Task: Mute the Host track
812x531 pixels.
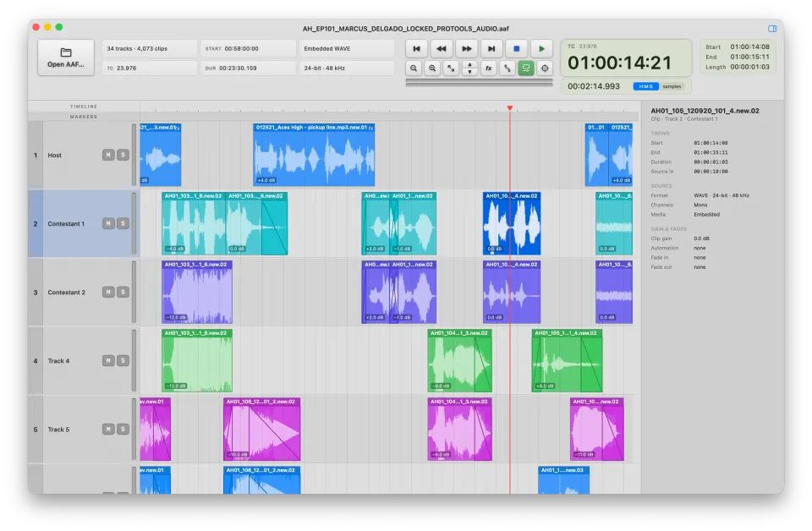Action: 108,155
